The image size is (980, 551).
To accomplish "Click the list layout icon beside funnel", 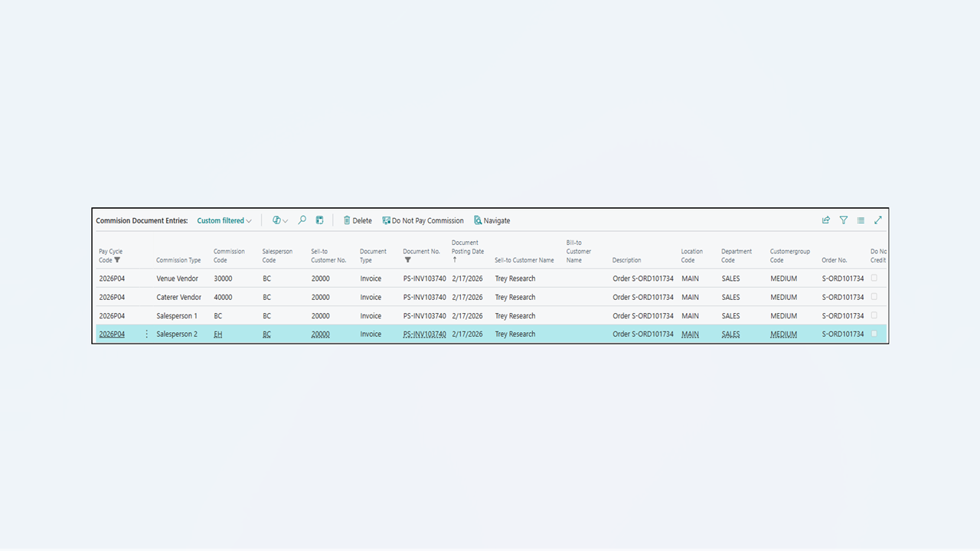I will (x=861, y=220).
